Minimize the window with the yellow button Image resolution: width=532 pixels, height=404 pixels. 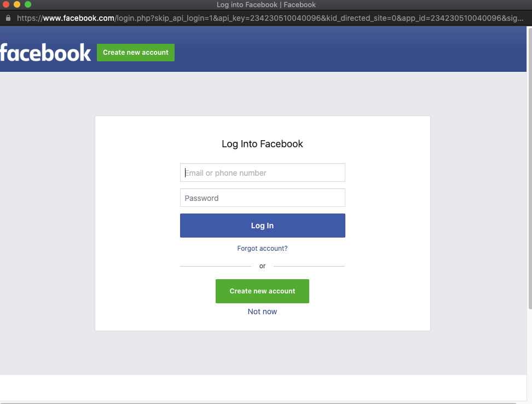tap(17, 4)
